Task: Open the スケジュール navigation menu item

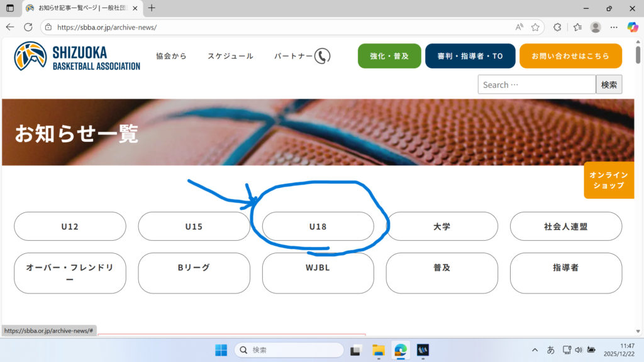Action: (230, 56)
